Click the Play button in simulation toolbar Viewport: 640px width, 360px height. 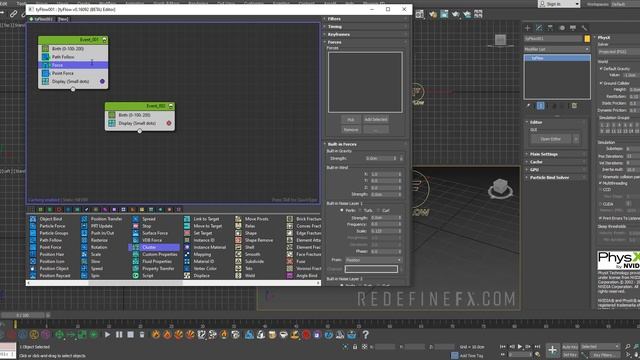(107, 335)
